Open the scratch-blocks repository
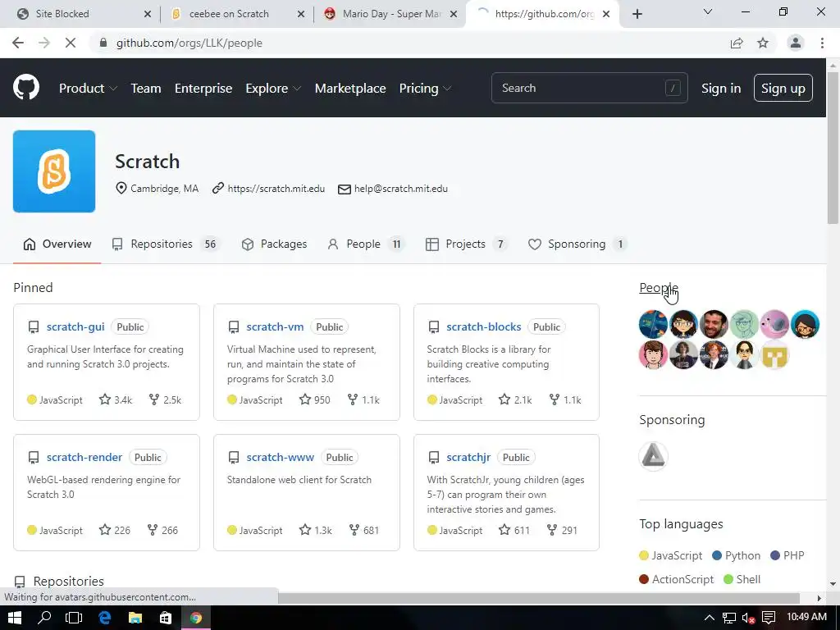Image resolution: width=840 pixels, height=630 pixels. [x=484, y=326]
